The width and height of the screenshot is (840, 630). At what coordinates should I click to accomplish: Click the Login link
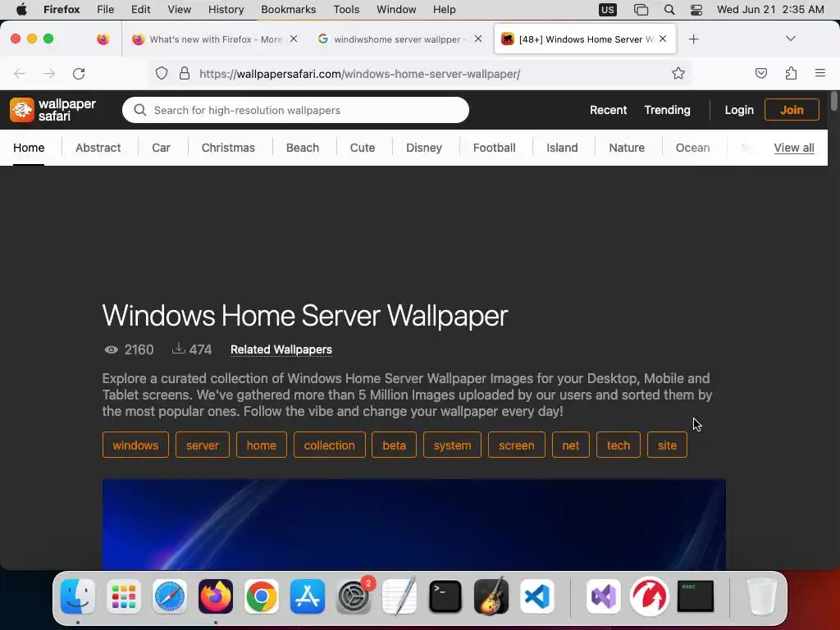[739, 110]
